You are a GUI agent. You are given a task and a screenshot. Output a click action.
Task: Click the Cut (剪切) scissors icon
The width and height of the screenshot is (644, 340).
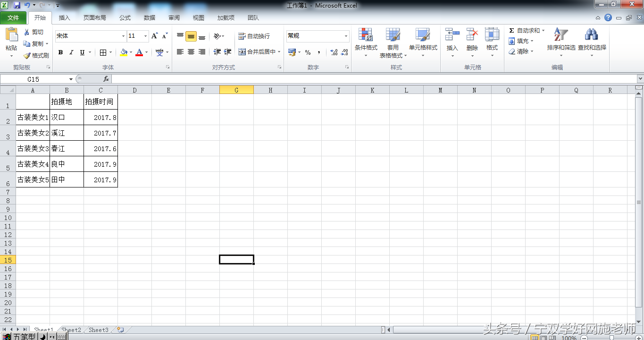pos(27,32)
